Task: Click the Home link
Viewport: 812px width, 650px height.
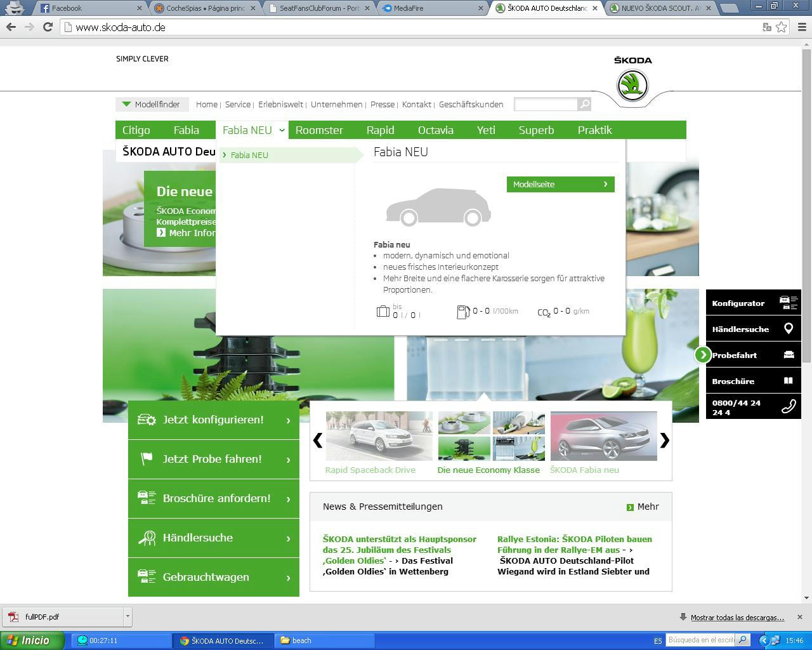Action: [206, 104]
